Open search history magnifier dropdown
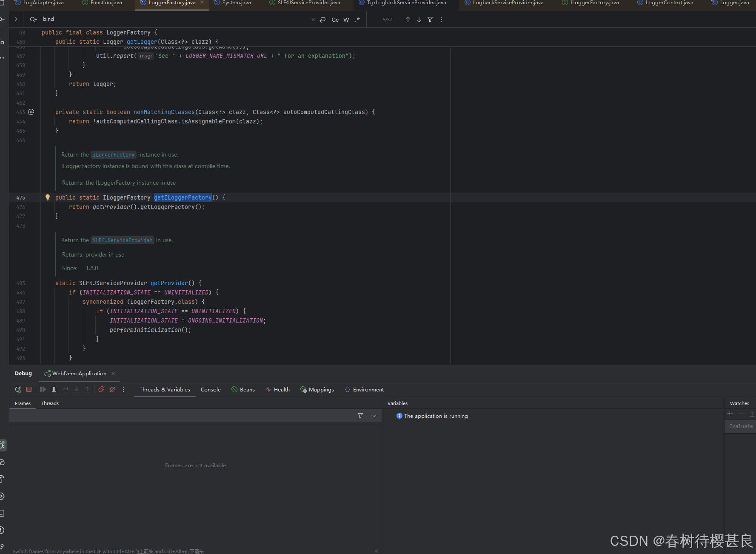The image size is (756, 554). pos(33,20)
